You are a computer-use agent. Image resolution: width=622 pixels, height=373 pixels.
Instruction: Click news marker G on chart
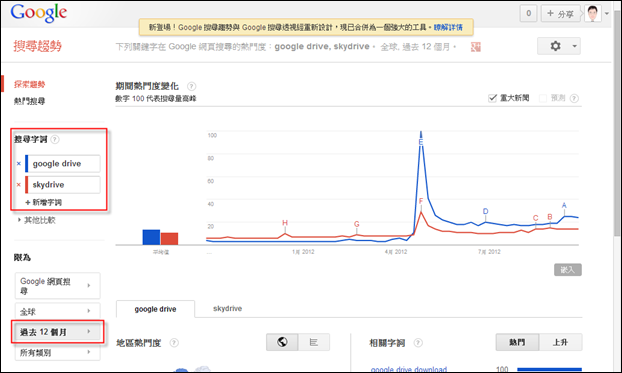click(357, 224)
